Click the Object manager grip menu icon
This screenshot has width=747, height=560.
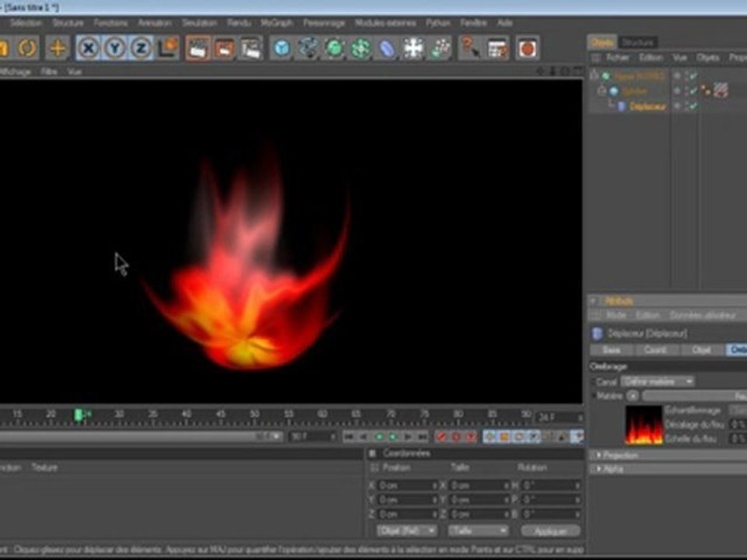(x=595, y=58)
